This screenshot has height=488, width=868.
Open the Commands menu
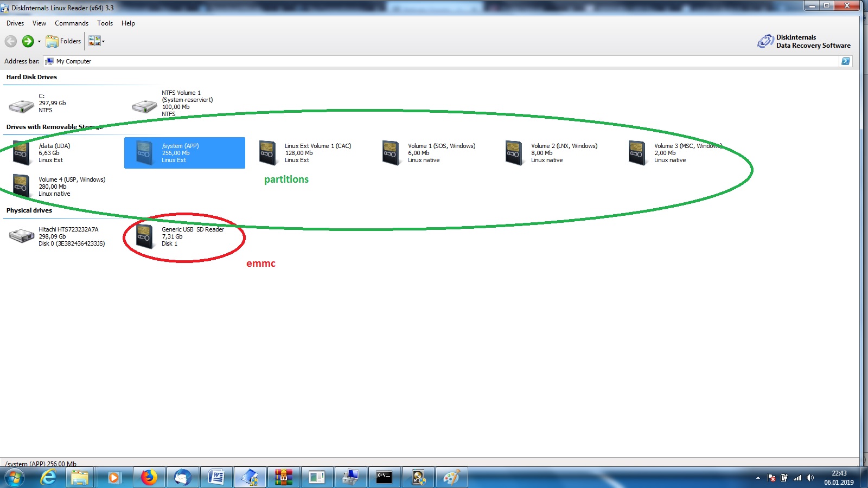[72, 23]
